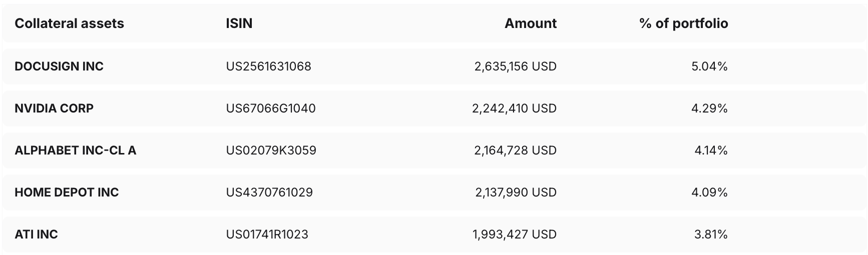The height and width of the screenshot is (255, 868).
Task: Click the 1,993,427 USD amount
Action: (x=515, y=234)
